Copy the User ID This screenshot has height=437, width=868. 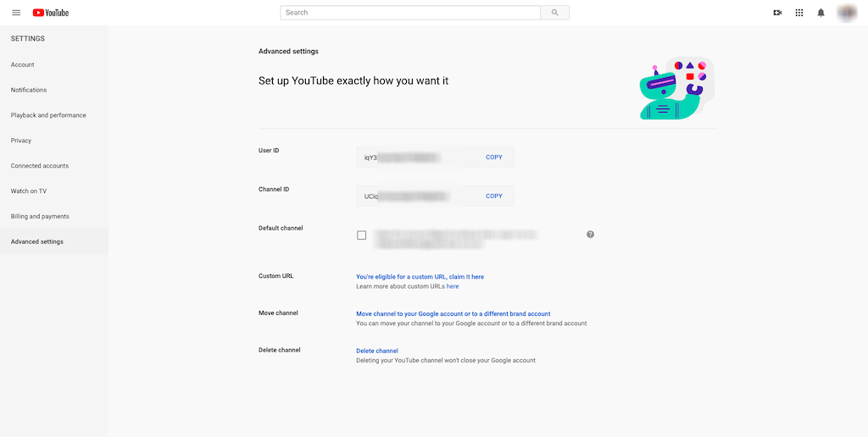(x=494, y=157)
